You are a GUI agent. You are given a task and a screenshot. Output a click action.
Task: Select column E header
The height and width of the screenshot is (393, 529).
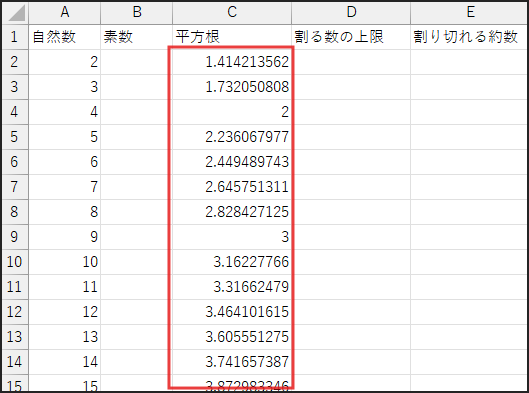(x=470, y=13)
